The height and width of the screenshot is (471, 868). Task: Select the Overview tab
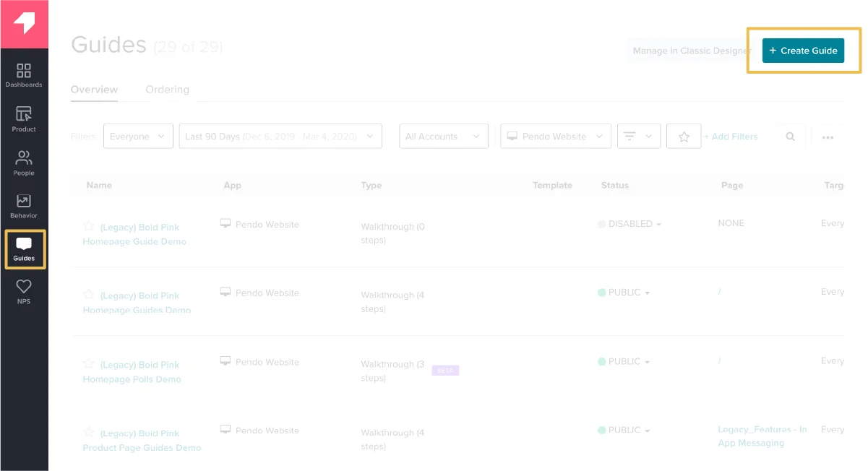coord(94,90)
